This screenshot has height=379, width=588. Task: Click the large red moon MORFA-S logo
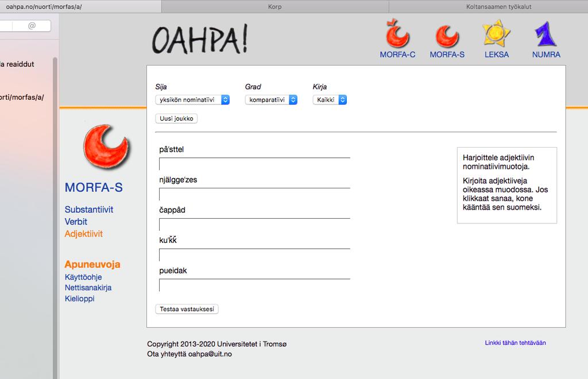pos(106,146)
